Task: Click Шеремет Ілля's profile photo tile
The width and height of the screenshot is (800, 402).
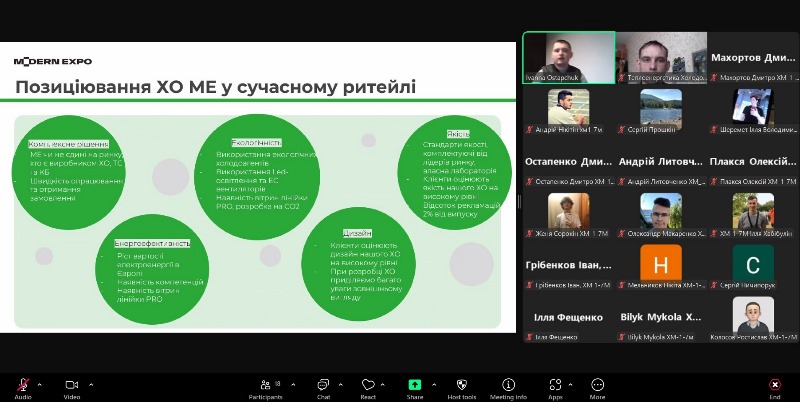Action: pos(753,107)
